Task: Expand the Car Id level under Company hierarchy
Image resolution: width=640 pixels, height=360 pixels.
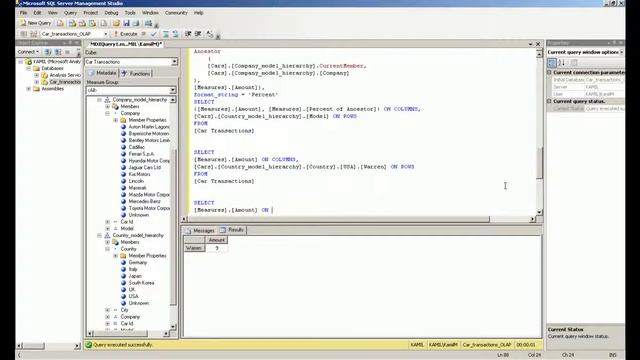Action: (107, 222)
